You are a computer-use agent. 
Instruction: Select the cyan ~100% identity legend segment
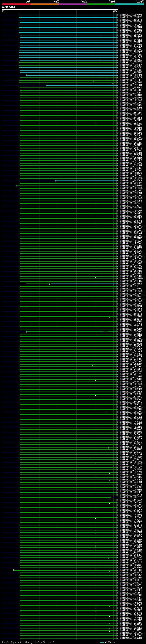[x=130, y=4]
